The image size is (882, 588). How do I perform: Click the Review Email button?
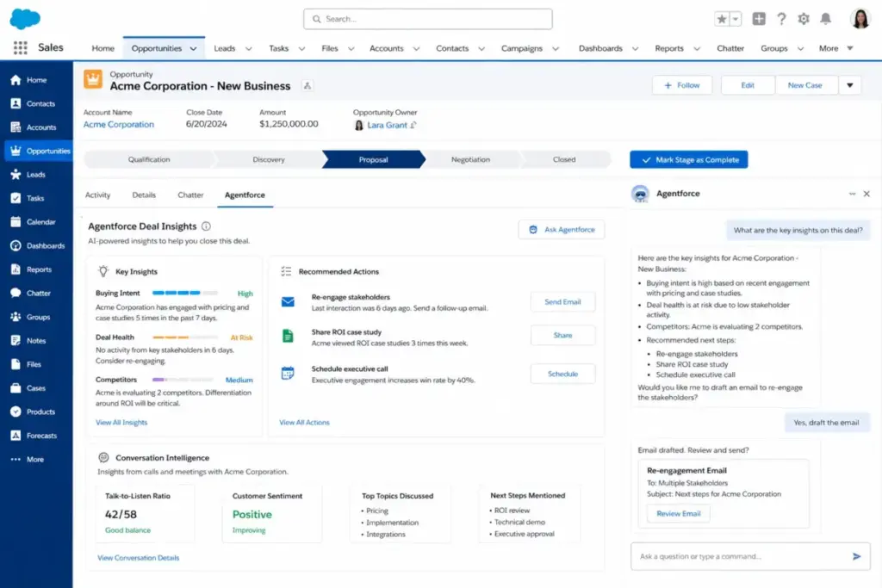click(679, 513)
